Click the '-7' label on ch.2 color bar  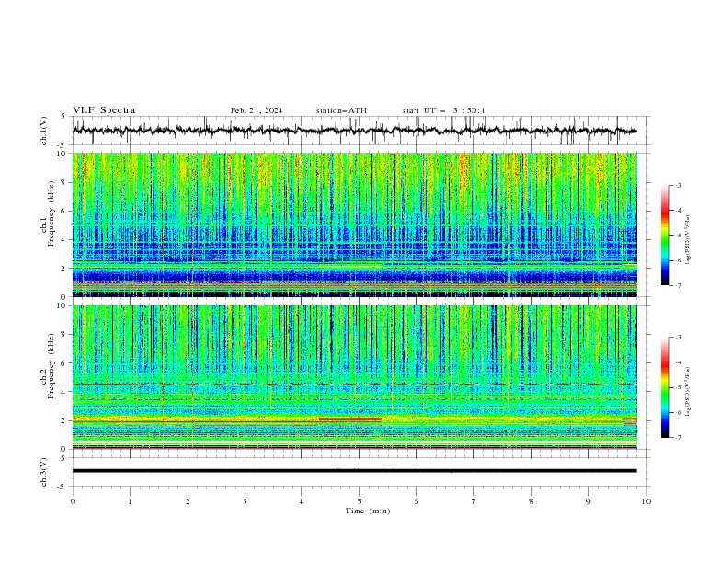click(x=678, y=438)
